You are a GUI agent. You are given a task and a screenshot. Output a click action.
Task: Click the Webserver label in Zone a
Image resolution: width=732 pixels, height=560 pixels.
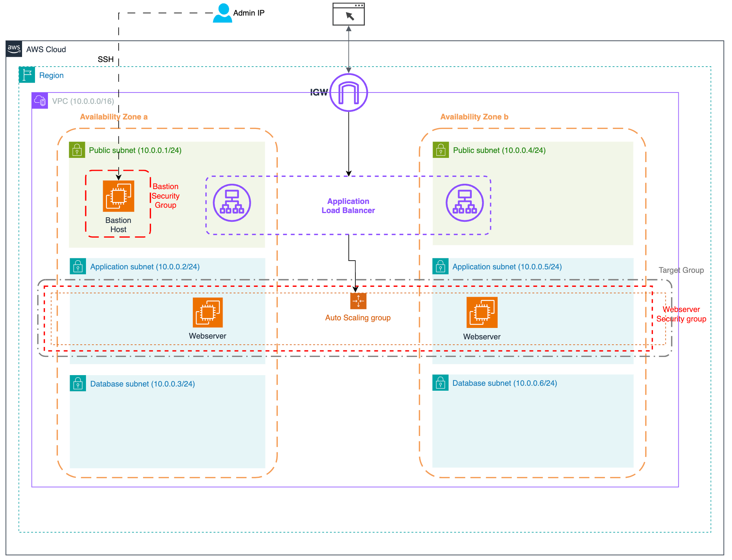pyautogui.click(x=208, y=336)
